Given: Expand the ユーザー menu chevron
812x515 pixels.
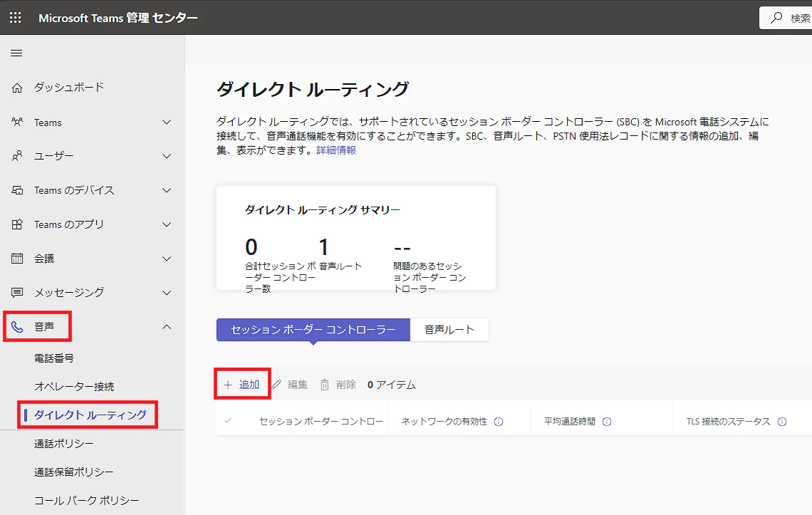Looking at the screenshot, I should tap(167, 156).
